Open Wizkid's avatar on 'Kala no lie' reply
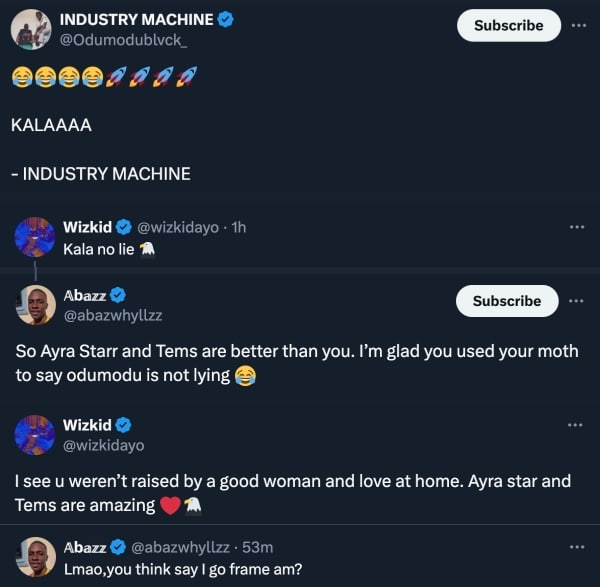 point(35,237)
